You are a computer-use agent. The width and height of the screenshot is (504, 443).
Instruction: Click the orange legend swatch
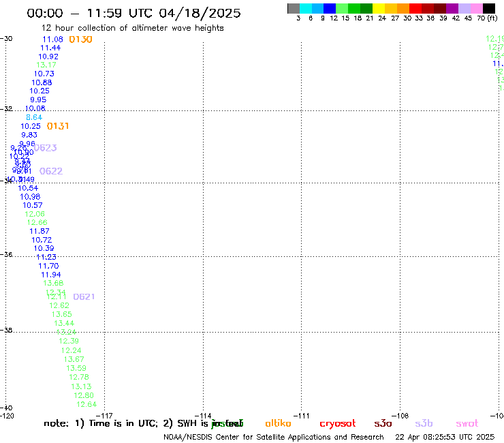(x=403, y=8)
